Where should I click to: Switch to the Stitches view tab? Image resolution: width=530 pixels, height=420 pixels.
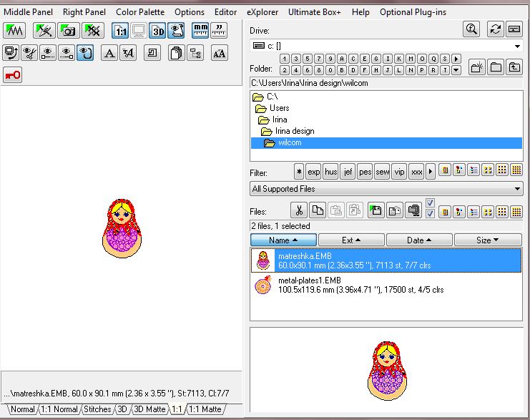(x=97, y=409)
